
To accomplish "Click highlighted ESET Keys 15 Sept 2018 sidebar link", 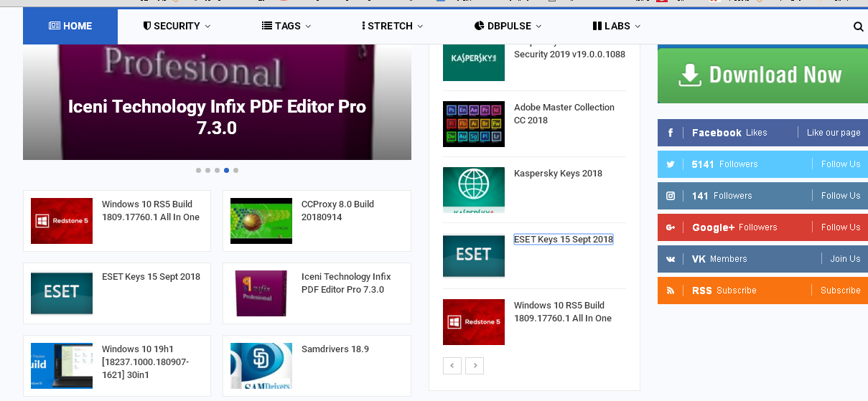I will [564, 240].
